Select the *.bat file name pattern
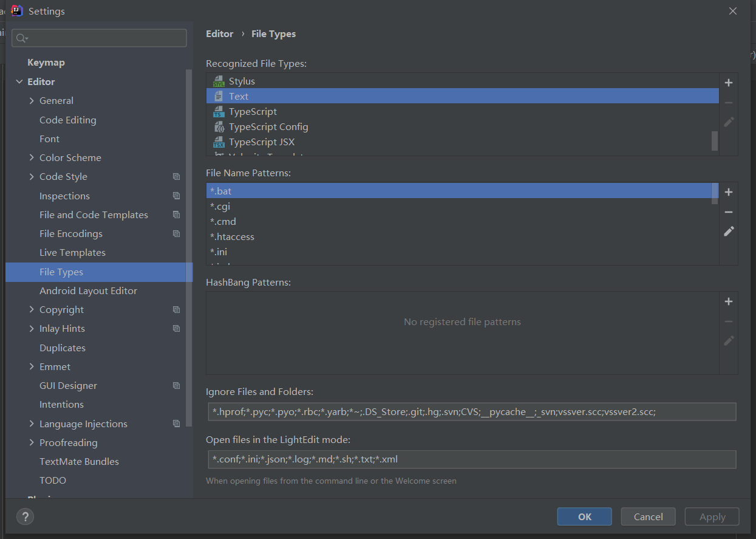 tap(463, 191)
